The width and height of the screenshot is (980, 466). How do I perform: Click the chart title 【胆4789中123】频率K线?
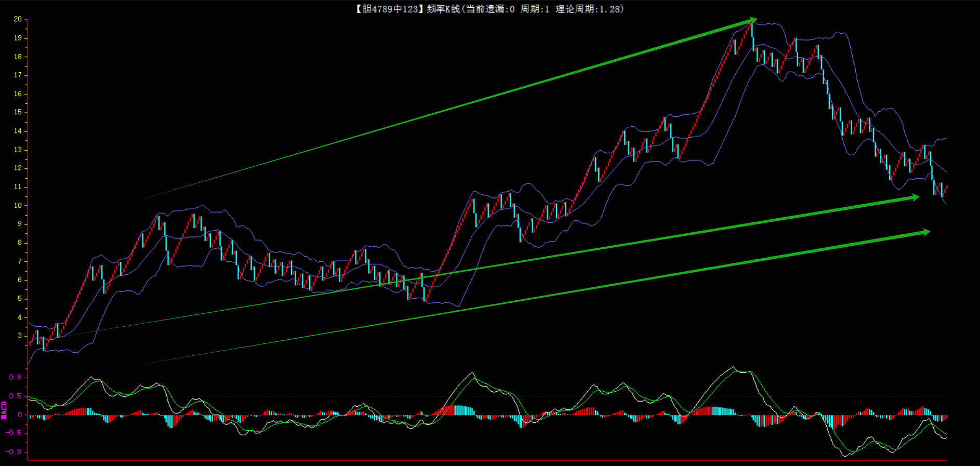pyautogui.click(x=407, y=9)
